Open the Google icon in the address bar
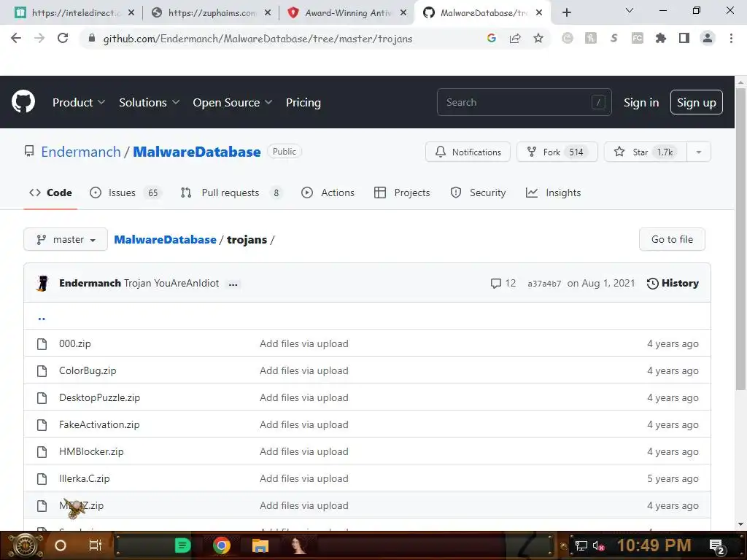This screenshot has height=560, width=747. tap(492, 38)
